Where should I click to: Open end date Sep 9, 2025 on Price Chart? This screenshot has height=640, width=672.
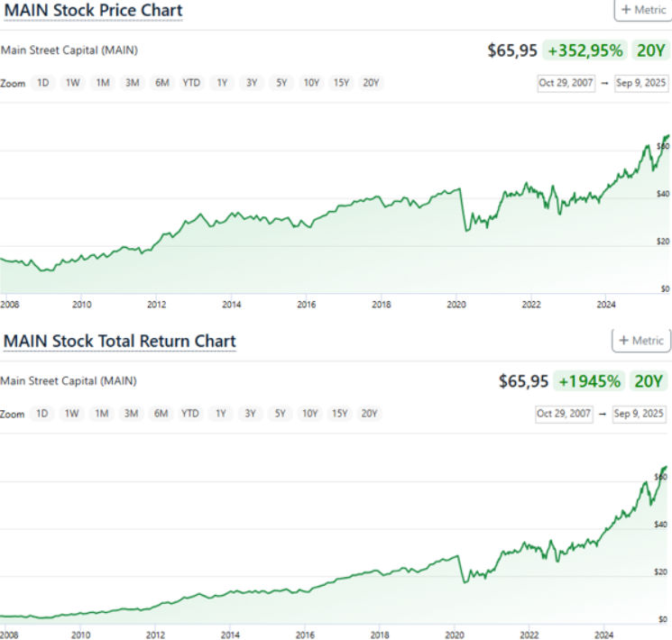click(641, 83)
